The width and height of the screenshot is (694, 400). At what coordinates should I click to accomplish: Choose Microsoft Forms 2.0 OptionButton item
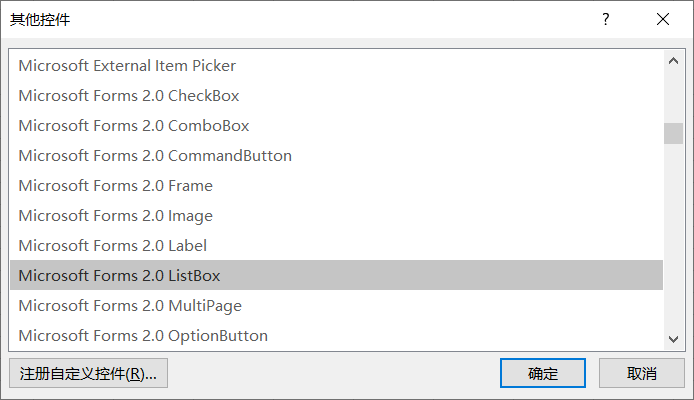(x=143, y=336)
